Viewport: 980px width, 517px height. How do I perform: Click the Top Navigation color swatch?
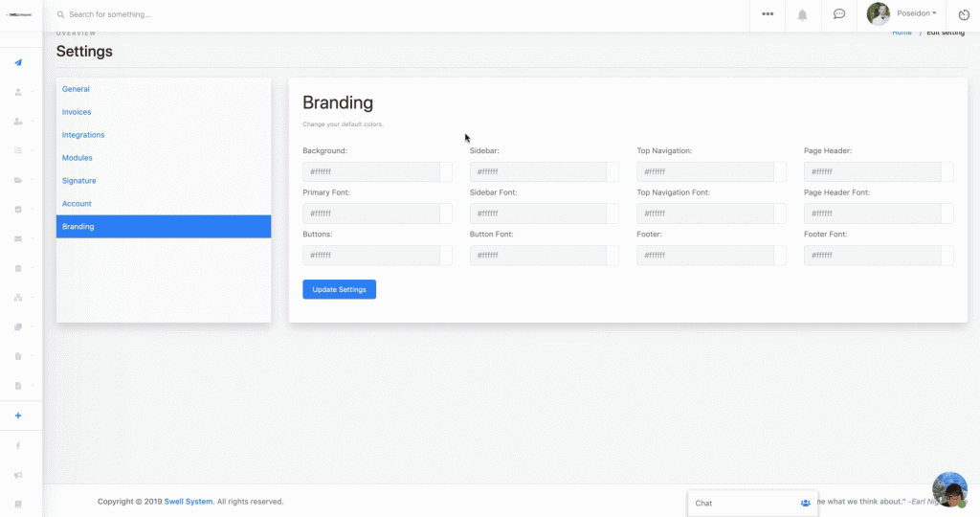click(x=780, y=172)
